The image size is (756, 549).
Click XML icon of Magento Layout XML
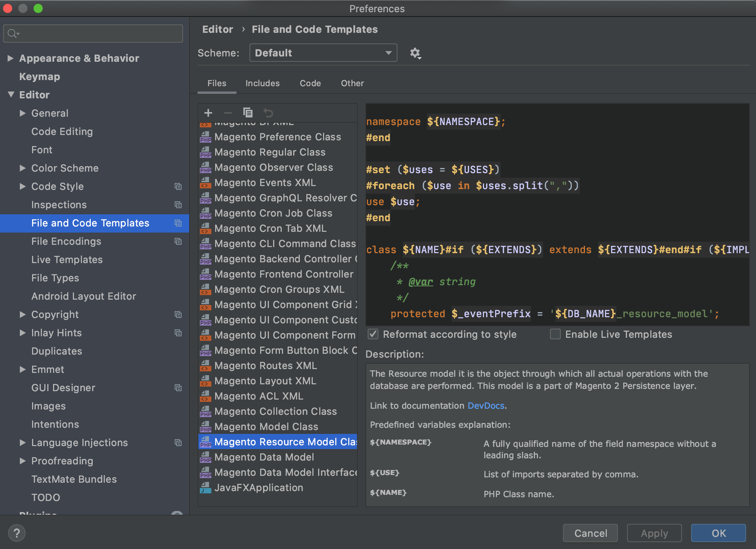point(206,381)
